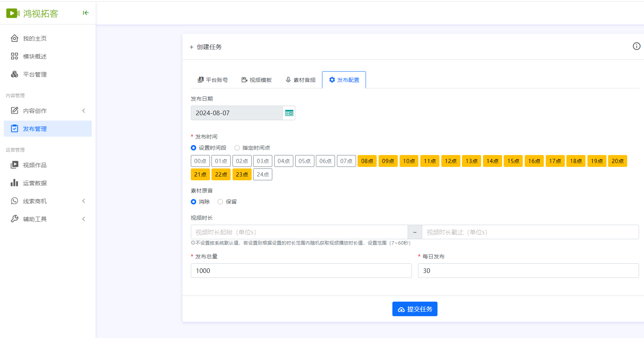Open 我的主页 menu item
Image resolution: width=644 pixels, height=338 pixels.
click(x=48, y=38)
